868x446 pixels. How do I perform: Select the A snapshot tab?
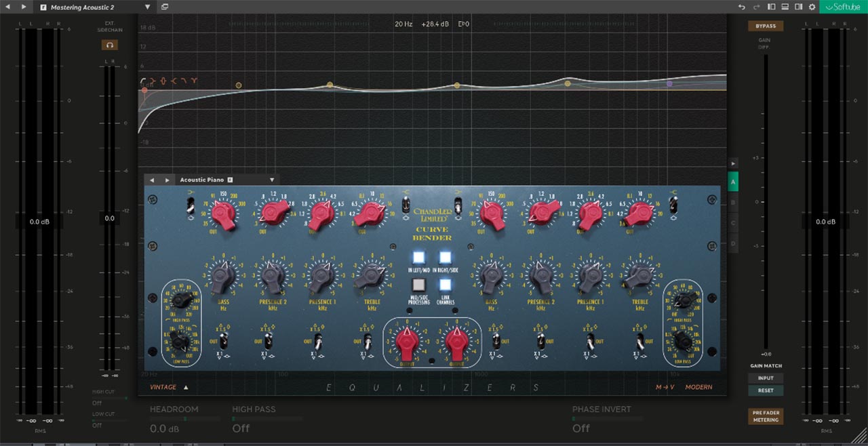pos(733,182)
